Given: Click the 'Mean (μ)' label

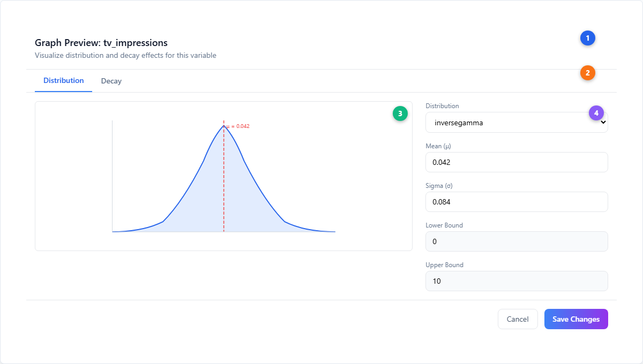Looking at the screenshot, I should (x=439, y=146).
